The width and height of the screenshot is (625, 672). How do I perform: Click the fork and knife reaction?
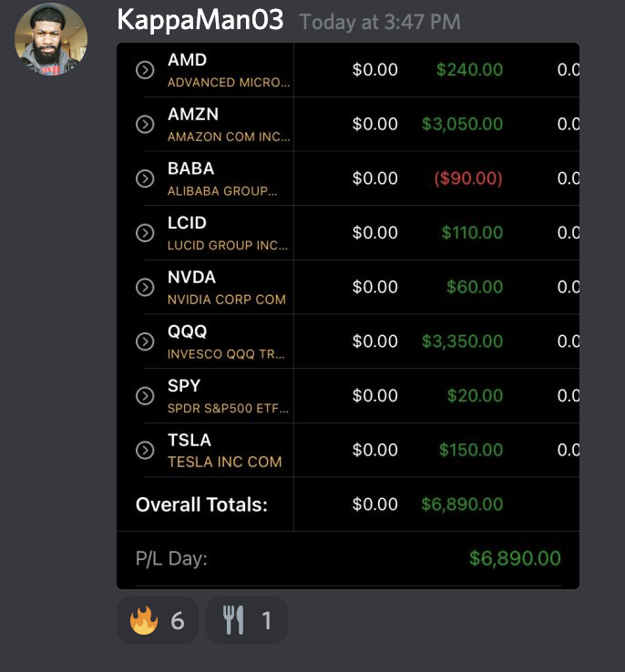coord(247,621)
